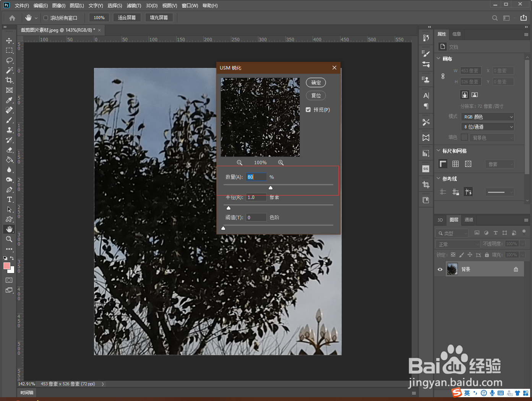Viewport: 532px width, 401px height.
Task: Open the Paragraph panel icon
Action: [426, 106]
